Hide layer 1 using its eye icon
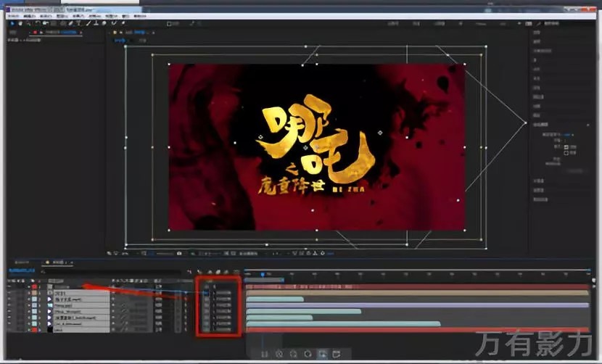 click(x=10, y=286)
